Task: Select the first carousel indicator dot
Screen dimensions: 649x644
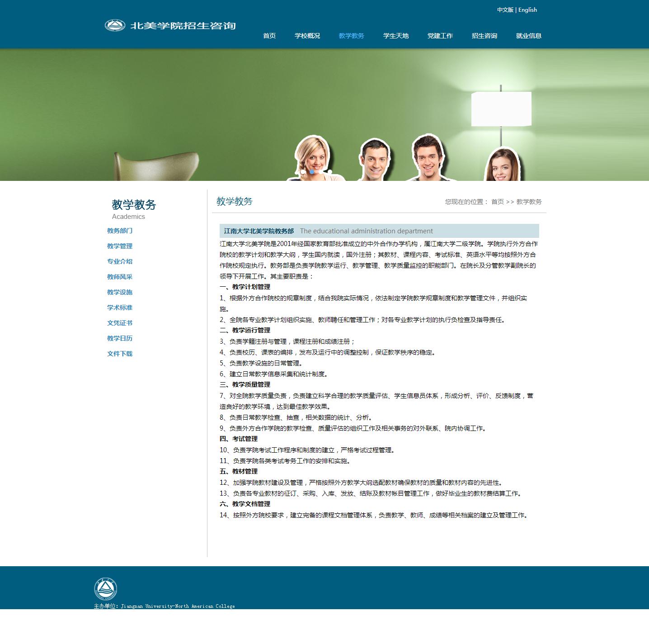Action: 303,172
